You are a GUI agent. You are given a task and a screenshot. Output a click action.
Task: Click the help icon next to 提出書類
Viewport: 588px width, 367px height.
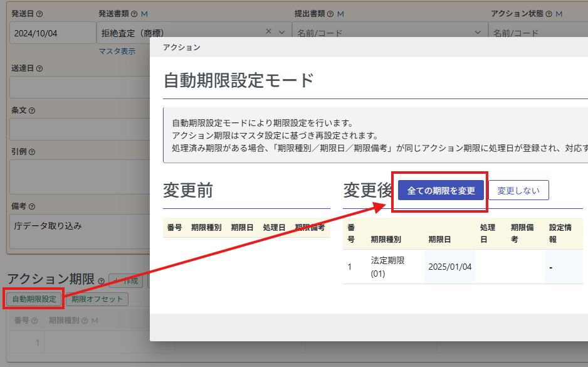coord(330,14)
